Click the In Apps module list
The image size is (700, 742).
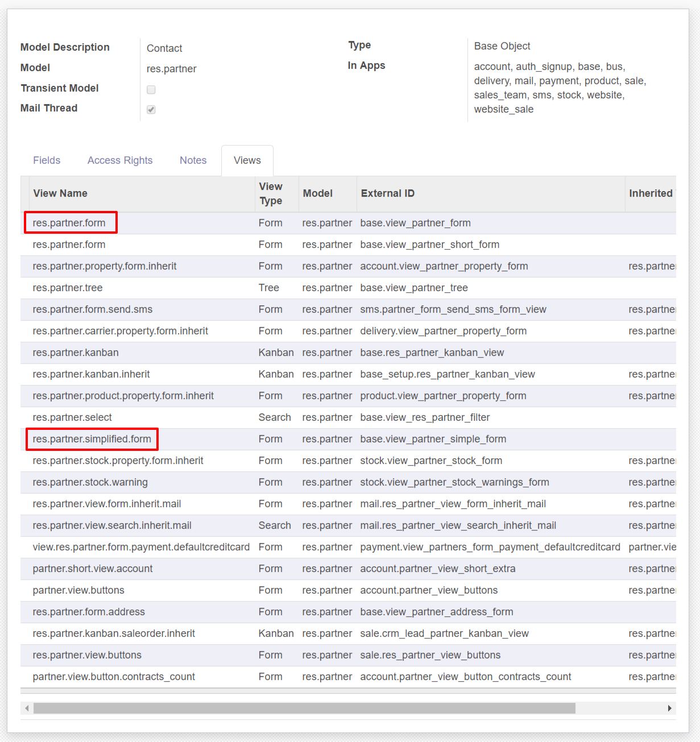pos(560,88)
